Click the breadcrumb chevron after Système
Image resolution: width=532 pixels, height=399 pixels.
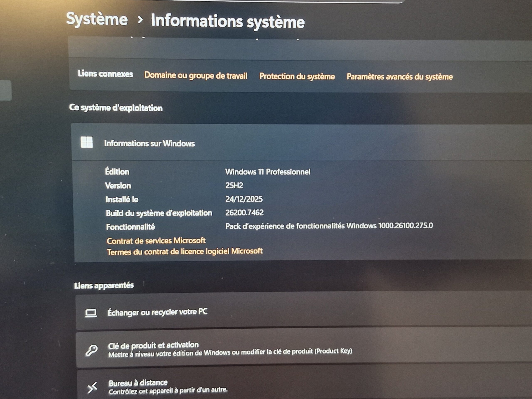coord(140,20)
